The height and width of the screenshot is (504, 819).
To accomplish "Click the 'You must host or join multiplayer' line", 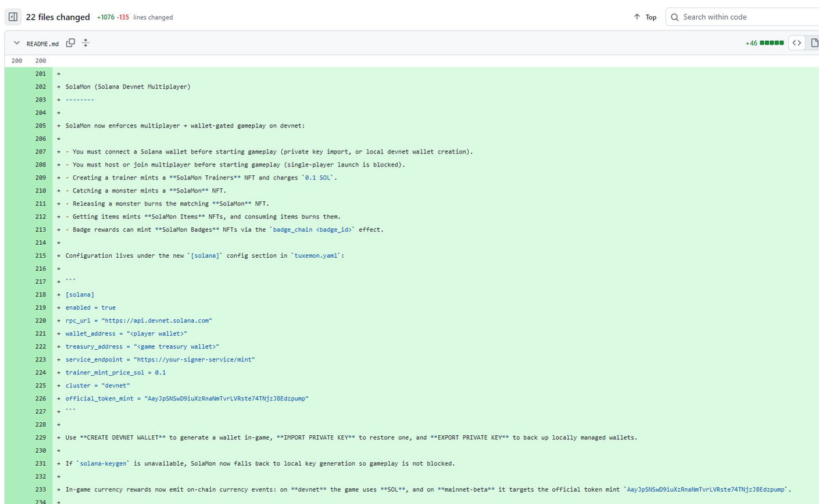I will 235,164.
